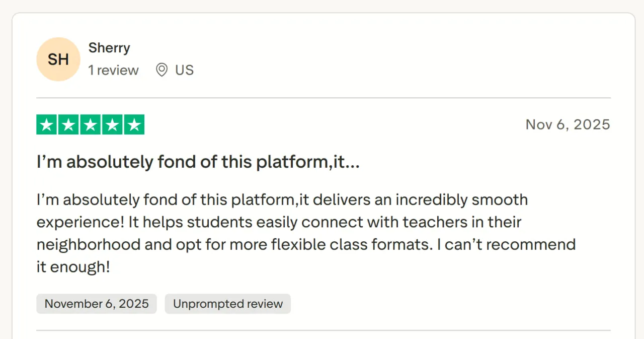The height and width of the screenshot is (339, 644).
Task: Click the five-star Trustpilot rating strip
Action: pos(90,124)
